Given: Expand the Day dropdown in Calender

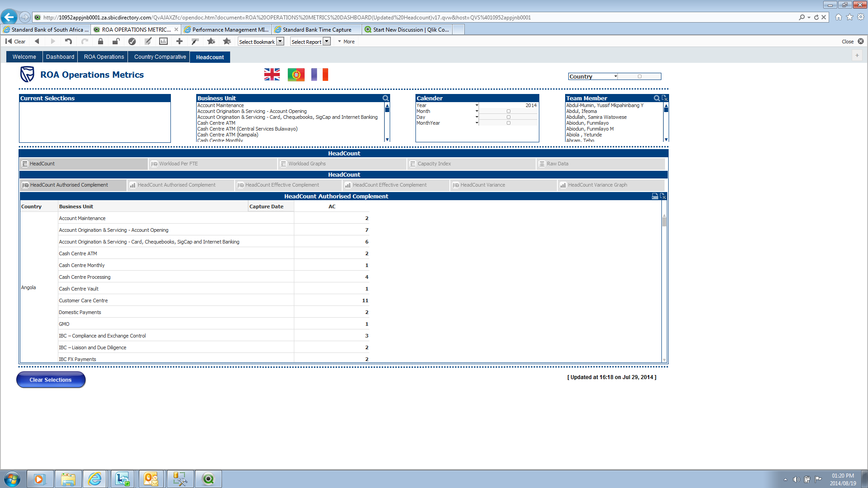Looking at the screenshot, I should point(477,117).
